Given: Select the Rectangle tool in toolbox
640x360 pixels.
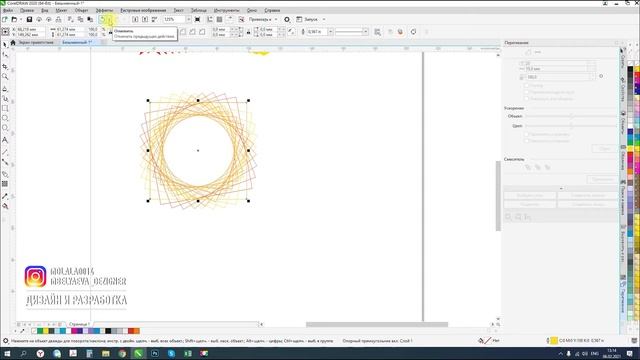Looking at the screenshot, I should tap(5, 109).
